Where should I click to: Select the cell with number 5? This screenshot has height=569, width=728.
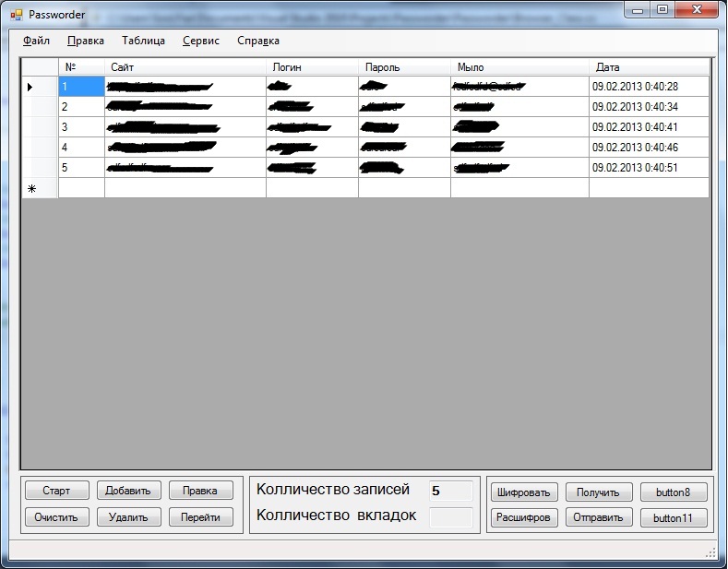click(x=82, y=168)
